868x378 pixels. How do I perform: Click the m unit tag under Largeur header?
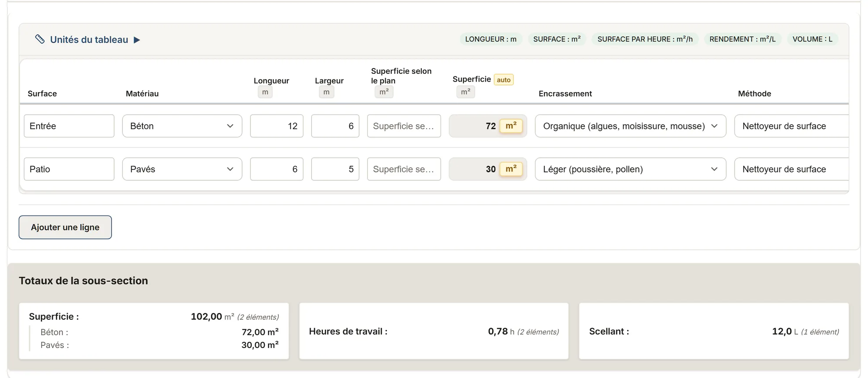pyautogui.click(x=326, y=92)
